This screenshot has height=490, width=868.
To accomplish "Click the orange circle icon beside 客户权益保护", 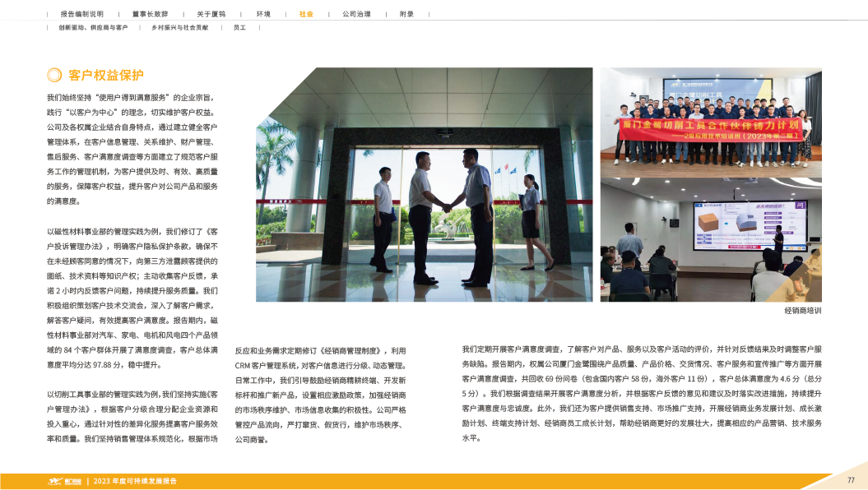I will (53, 75).
